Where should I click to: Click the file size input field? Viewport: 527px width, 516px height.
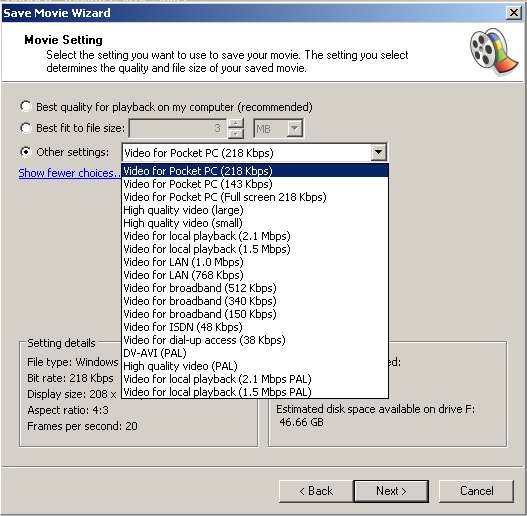pos(178,128)
